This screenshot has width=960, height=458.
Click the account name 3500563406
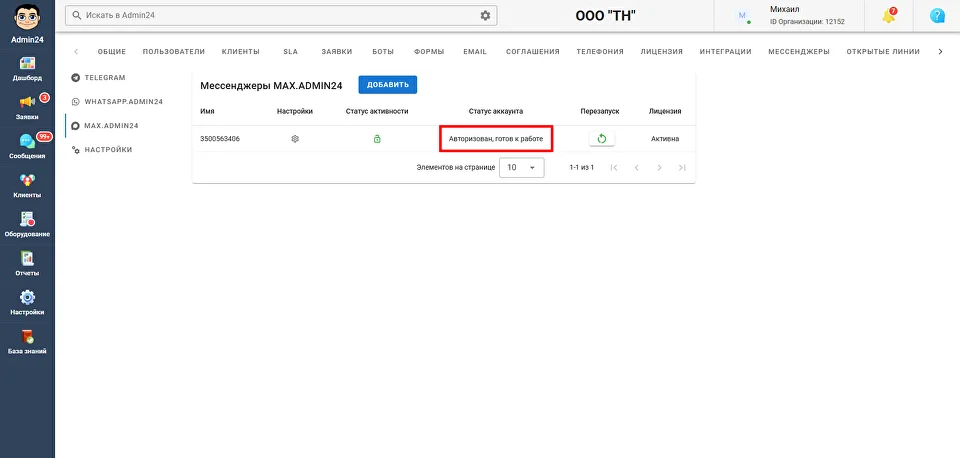[x=220, y=139]
